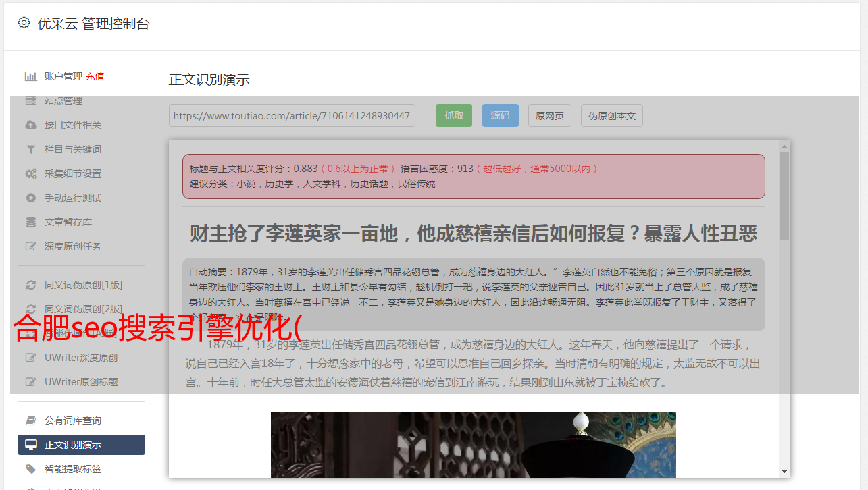Click the article image of the Qing hat
This screenshot has width=868, height=490.
coord(473,444)
